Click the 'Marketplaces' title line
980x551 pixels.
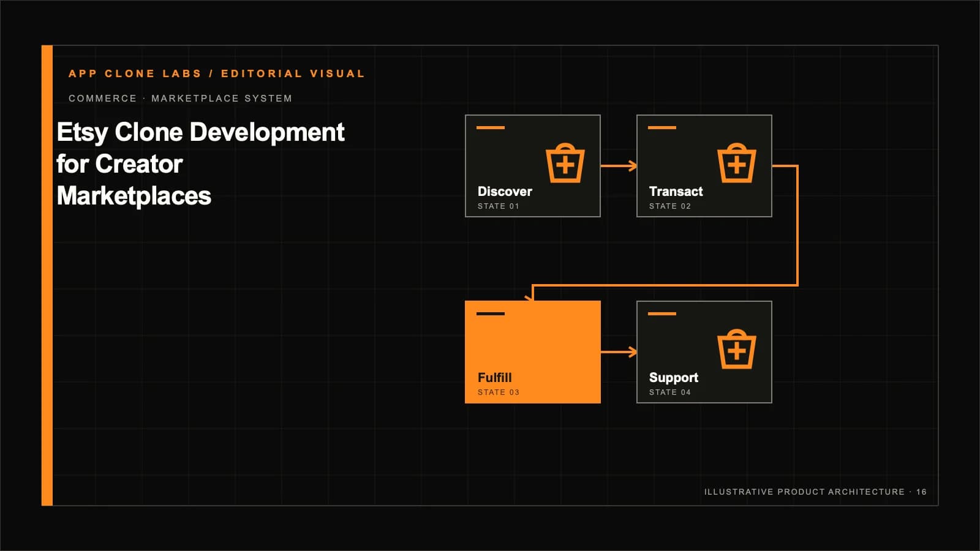134,196
